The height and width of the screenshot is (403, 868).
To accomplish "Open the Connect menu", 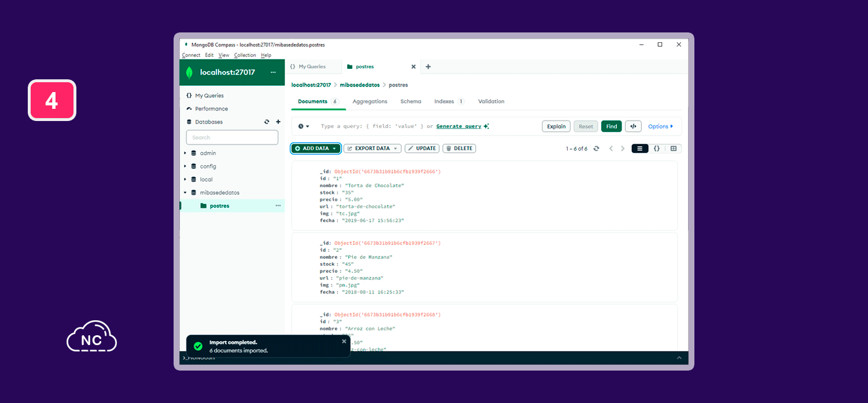I will click(x=191, y=55).
